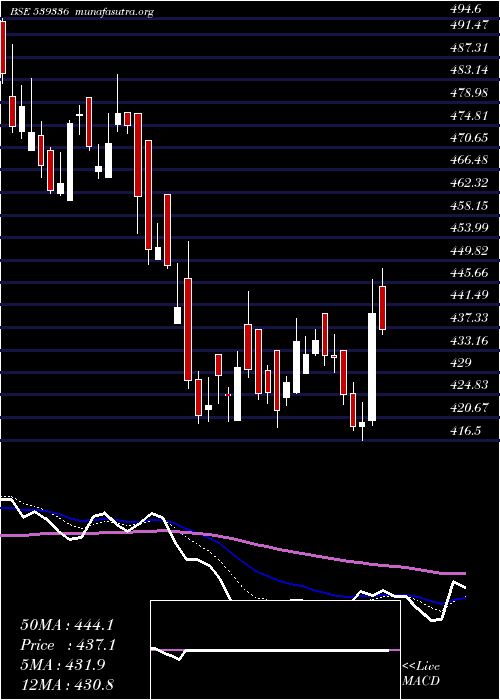Click the 433.16 price axis label
Screen dimensions: 500x700
tap(469, 341)
